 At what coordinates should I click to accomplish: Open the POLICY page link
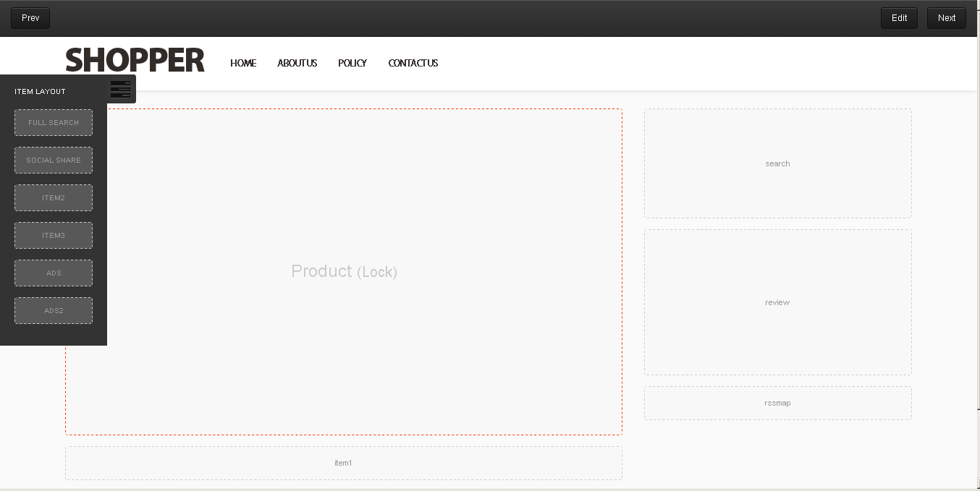pyautogui.click(x=352, y=63)
